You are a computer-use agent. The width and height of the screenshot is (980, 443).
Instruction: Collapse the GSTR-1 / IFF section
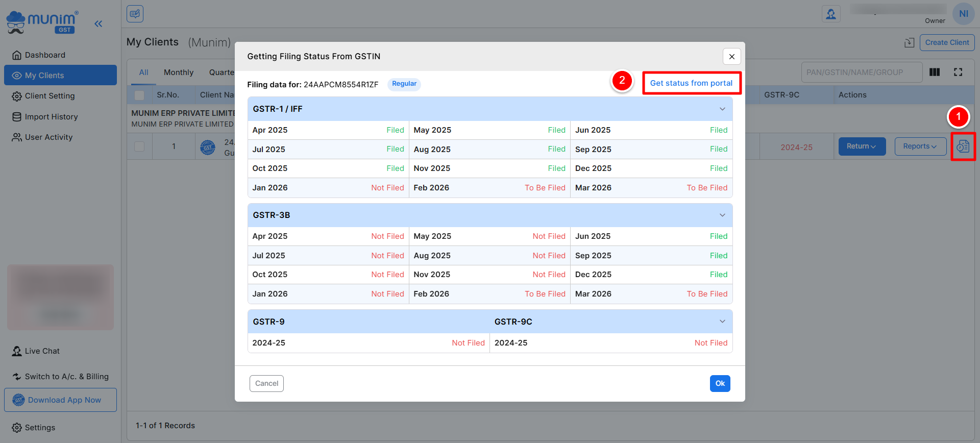[722, 109]
